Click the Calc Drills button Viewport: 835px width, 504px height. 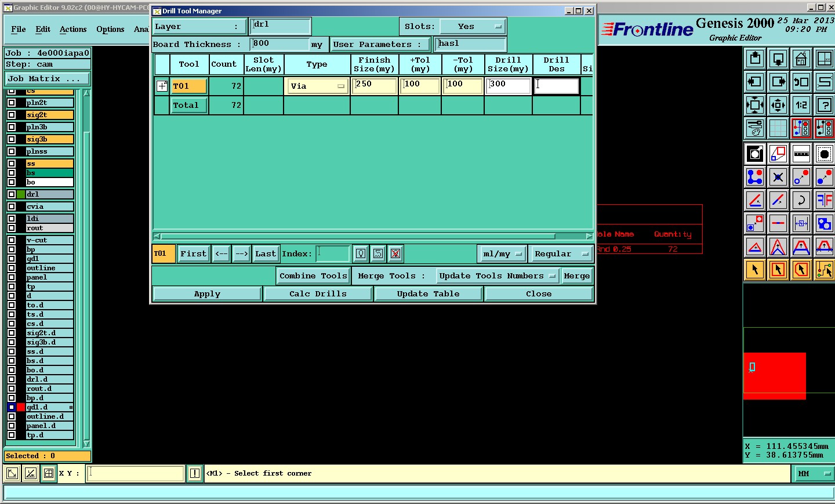pos(318,293)
